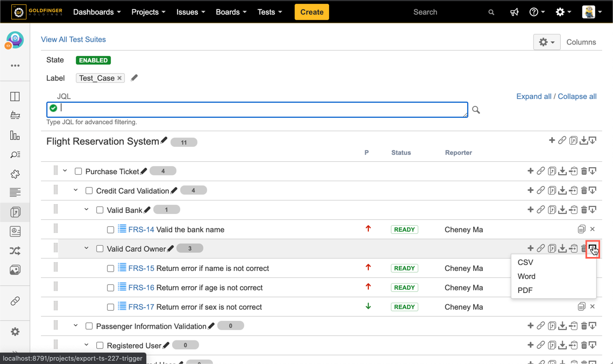The height and width of the screenshot is (364, 613).
Task: Click the JQL search magnifier icon
Action: click(476, 110)
